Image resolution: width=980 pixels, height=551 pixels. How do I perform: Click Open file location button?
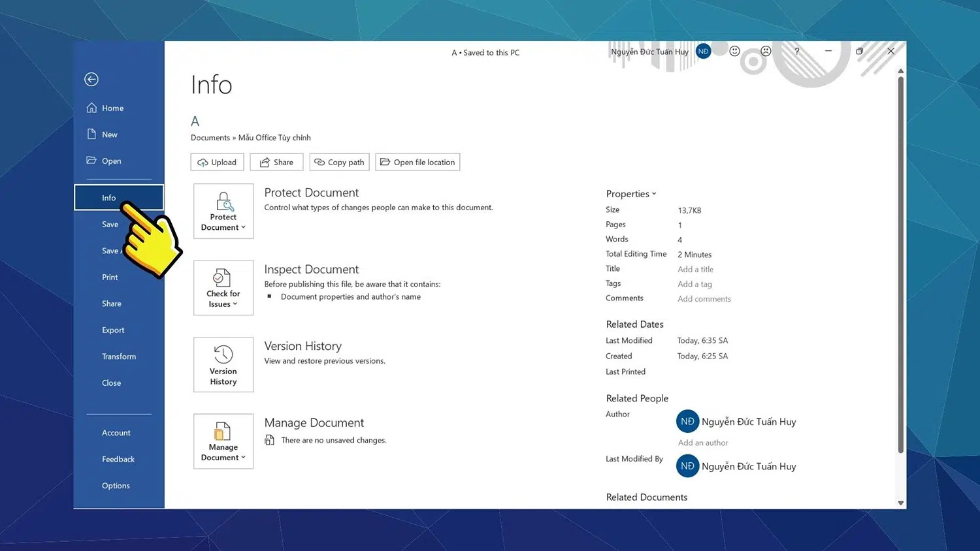[x=417, y=162]
